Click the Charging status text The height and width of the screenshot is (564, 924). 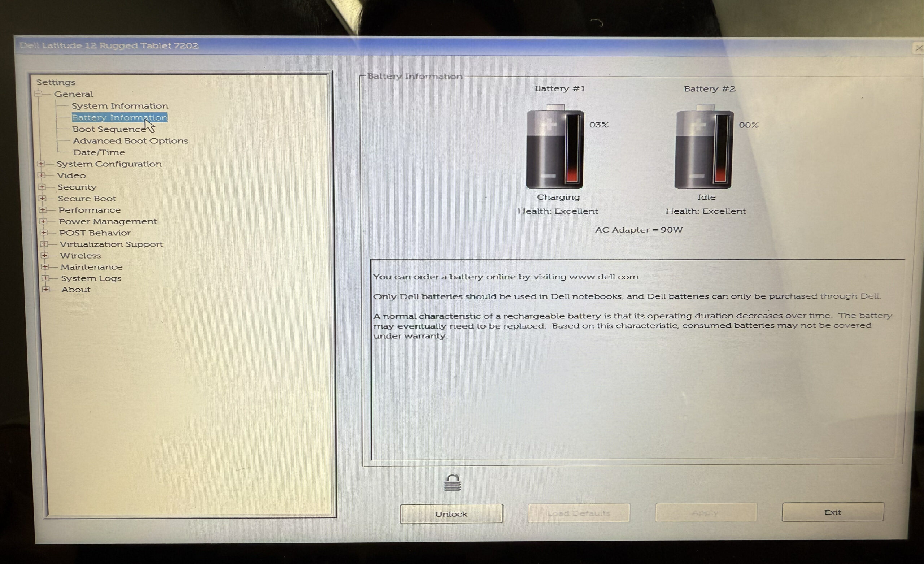(558, 197)
